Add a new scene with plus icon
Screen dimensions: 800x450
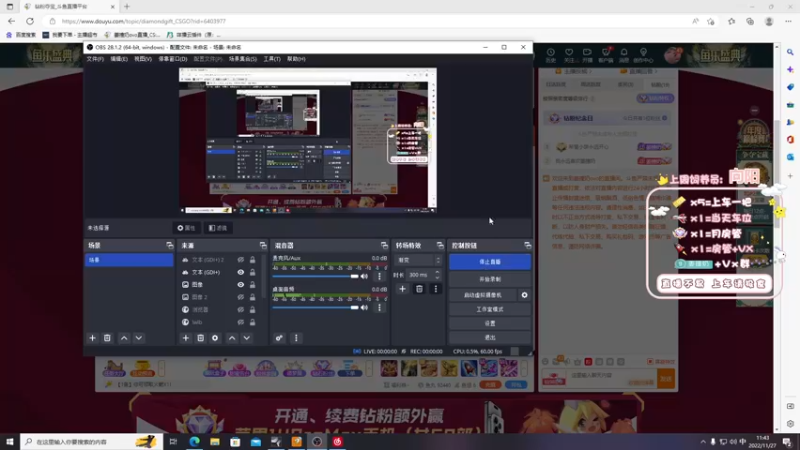(92, 338)
